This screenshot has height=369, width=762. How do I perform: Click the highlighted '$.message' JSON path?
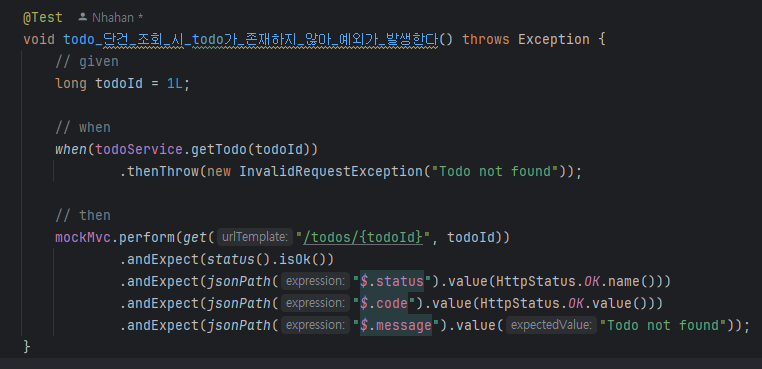(x=396, y=325)
